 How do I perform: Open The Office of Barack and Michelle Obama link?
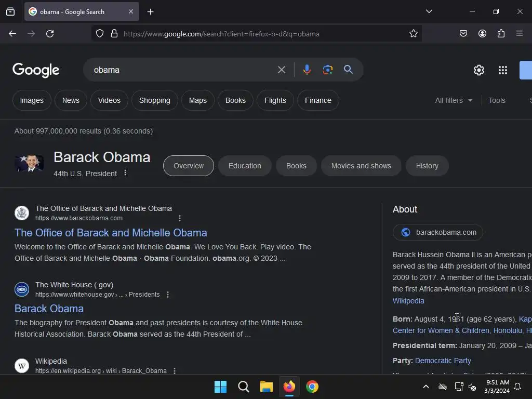111,233
